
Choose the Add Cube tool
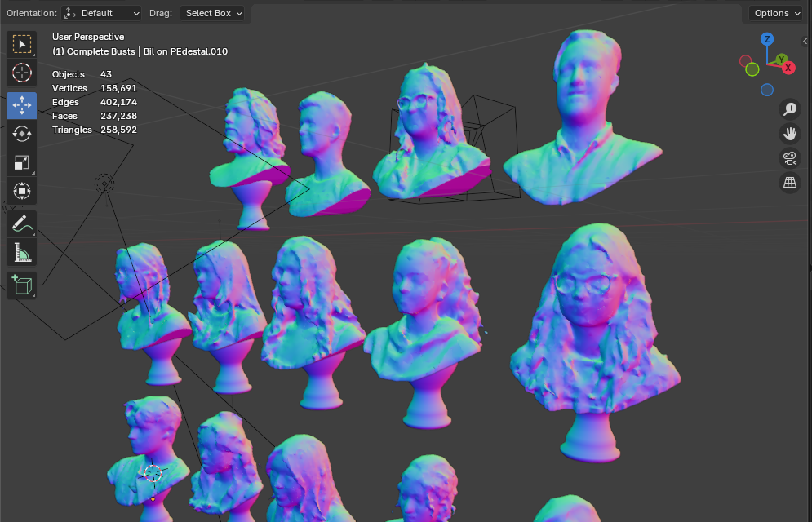(x=22, y=285)
